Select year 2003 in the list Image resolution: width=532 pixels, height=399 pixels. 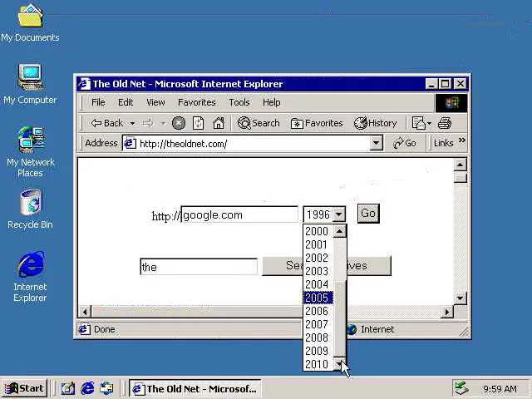318,271
